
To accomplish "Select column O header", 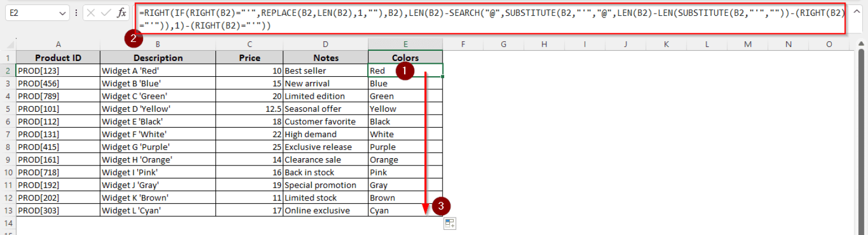I will coord(829,44).
